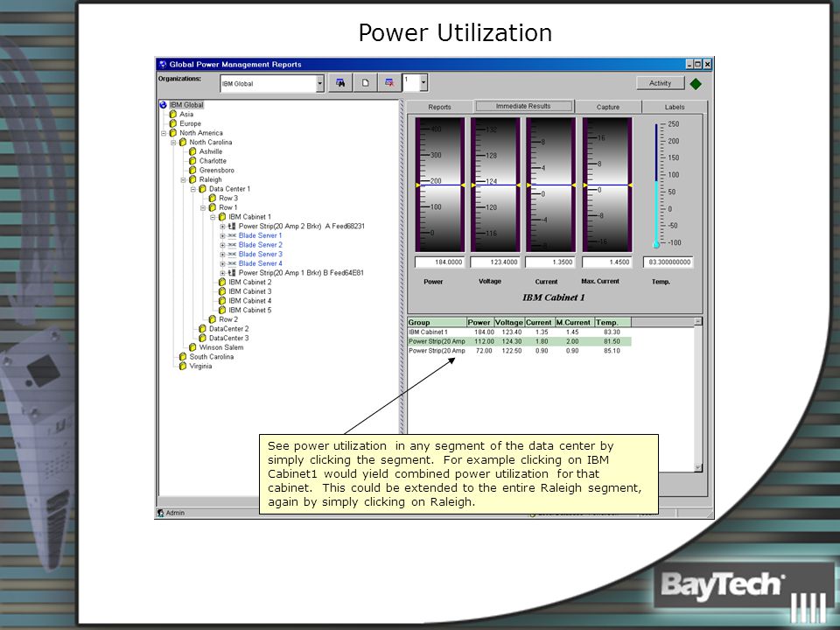Click the Asia folder icon
This screenshot has width=840, height=630.
(x=173, y=114)
